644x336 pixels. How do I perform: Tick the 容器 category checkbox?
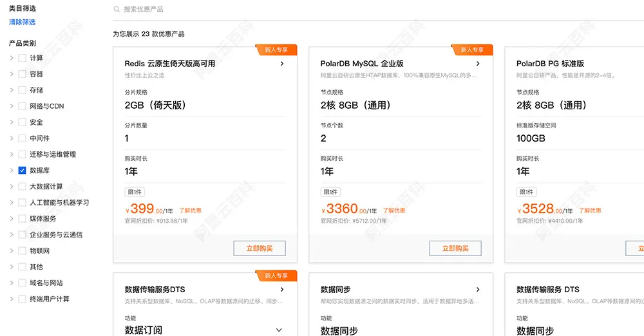click(22, 74)
